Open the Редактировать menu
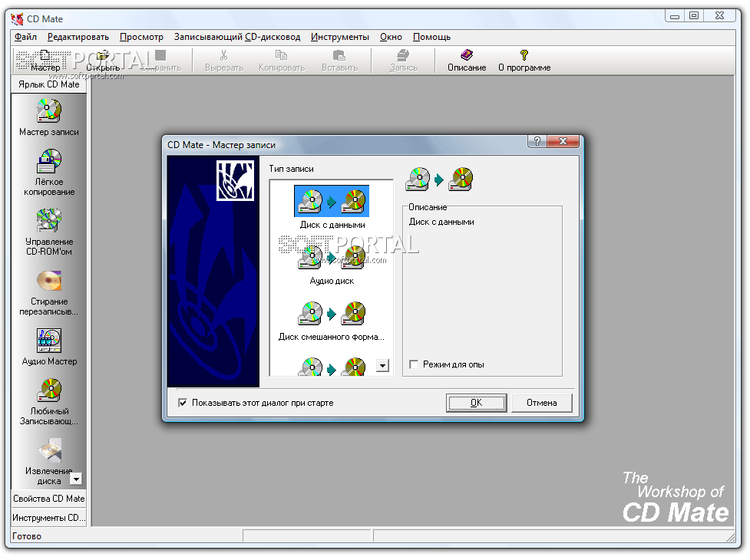Viewport: 750px width, 560px height. pos(78,37)
